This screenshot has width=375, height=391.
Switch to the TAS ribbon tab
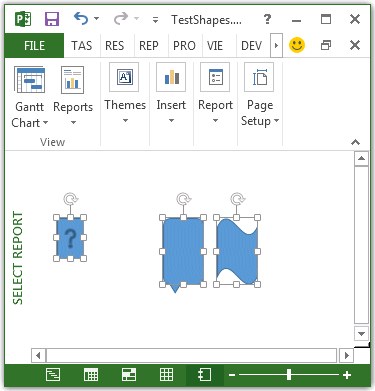coord(82,45)
